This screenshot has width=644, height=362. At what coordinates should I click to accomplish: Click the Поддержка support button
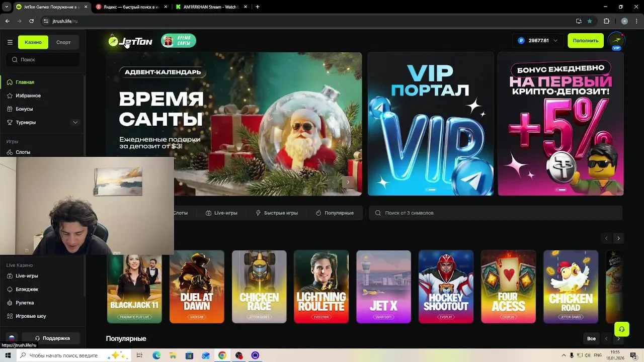[x=52, y=338]
